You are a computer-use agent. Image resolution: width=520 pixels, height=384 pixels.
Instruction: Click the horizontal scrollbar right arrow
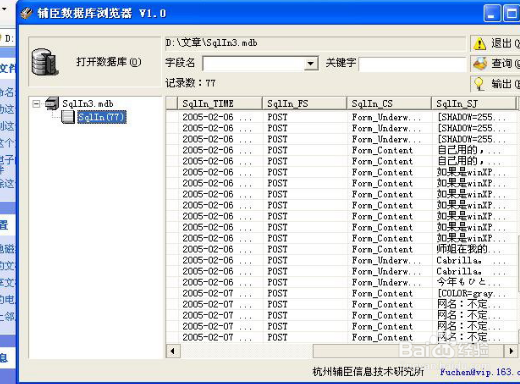(511, 351)
